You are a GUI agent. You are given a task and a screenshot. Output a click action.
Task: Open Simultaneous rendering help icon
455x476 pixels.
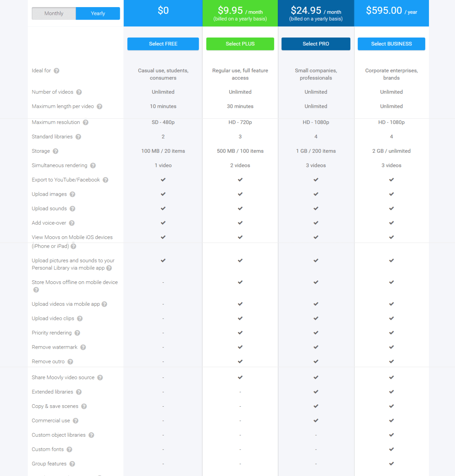pos(93,166)
